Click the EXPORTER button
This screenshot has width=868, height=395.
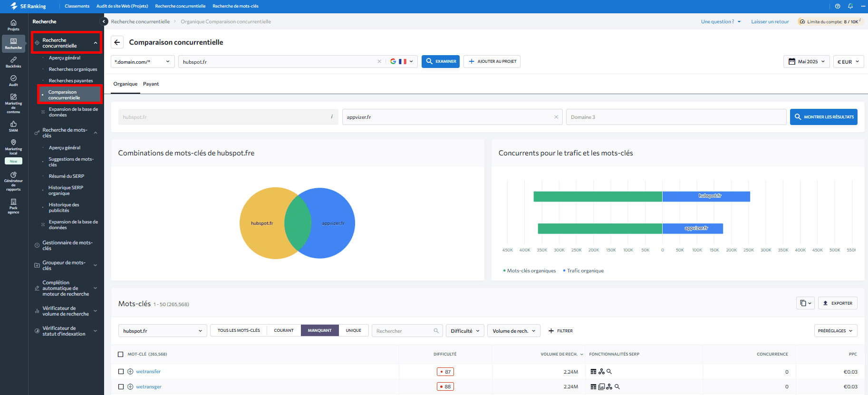tap(838, 303)
